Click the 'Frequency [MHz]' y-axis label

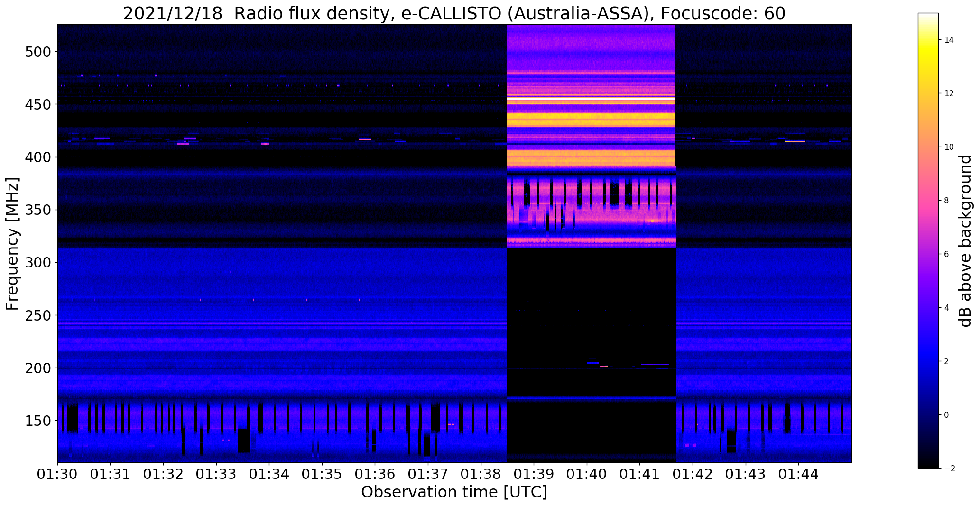tap(12, 244)
